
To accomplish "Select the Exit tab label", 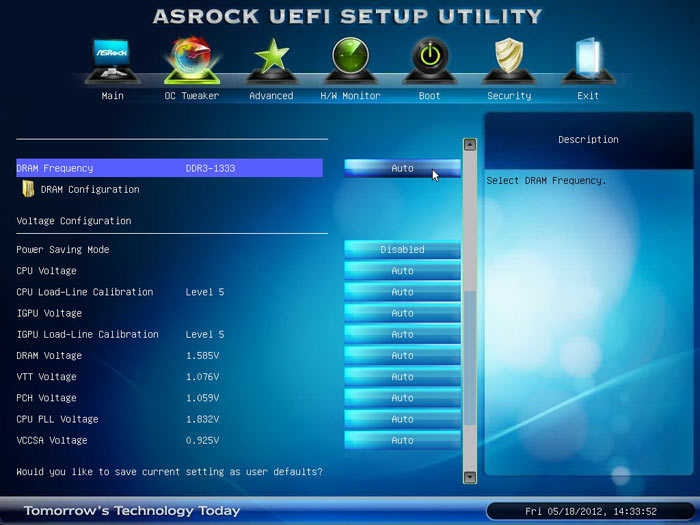I will (x=588, y=96).
